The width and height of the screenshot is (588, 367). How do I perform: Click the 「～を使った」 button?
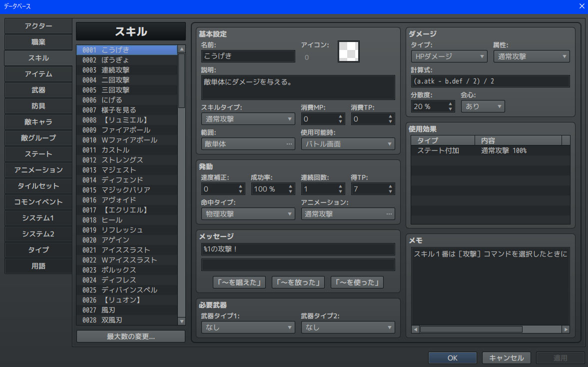[357, 282]
